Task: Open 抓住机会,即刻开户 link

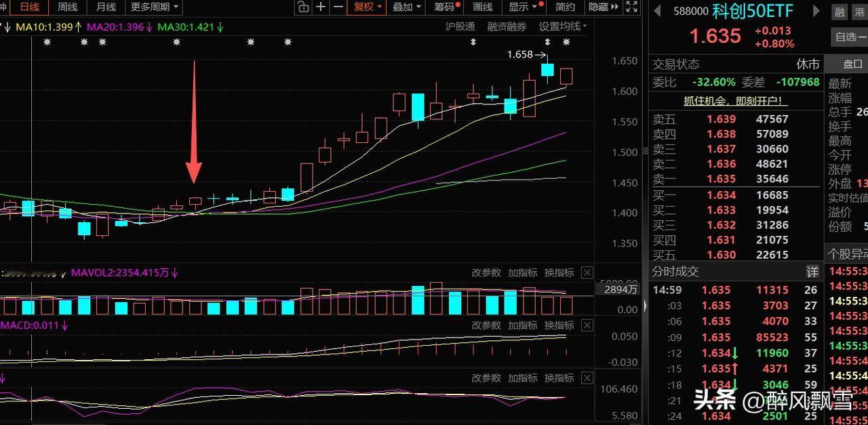Action: (736, 100)
